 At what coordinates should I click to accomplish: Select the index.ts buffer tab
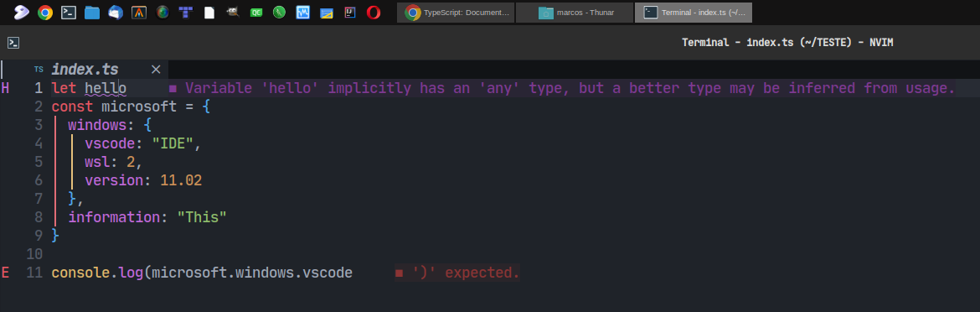pos(85,70)
